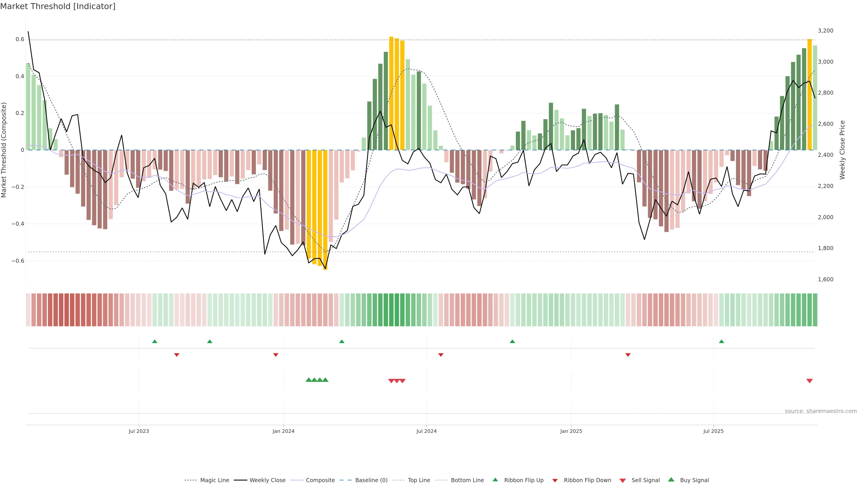Click the leftmost ribbon heatmap cell
This screenshot has width=868, height=488.
coord(28,310)
